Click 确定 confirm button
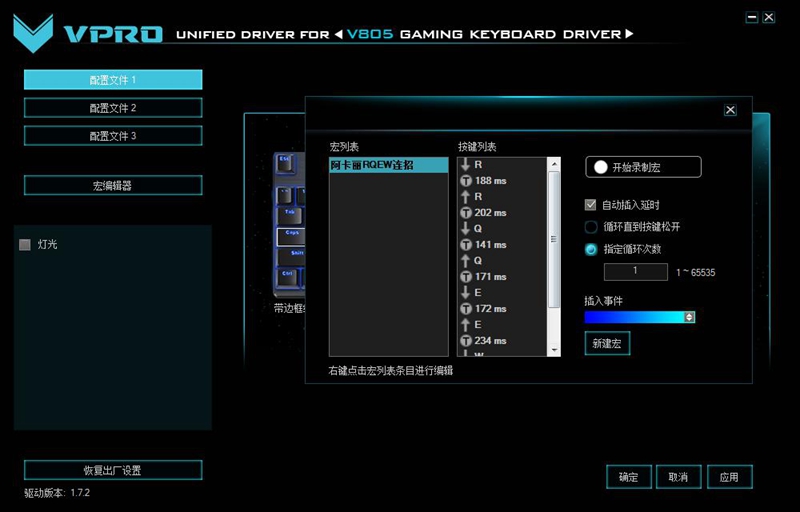This screenshot has height=512, width=800. (x=629, y=477)
